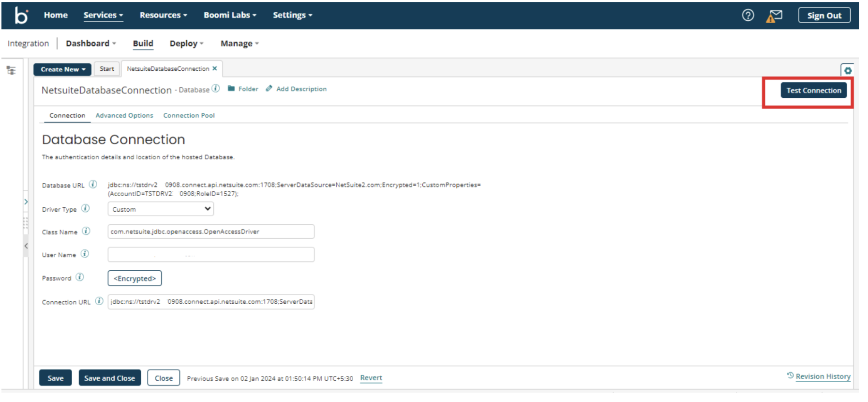Click the Driver Type info icon
Screen dimensions: 868x402
(85, 208)
